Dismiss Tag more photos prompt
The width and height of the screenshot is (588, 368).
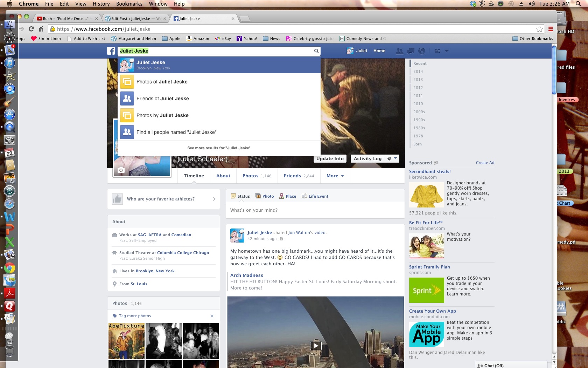pos(212,316)
